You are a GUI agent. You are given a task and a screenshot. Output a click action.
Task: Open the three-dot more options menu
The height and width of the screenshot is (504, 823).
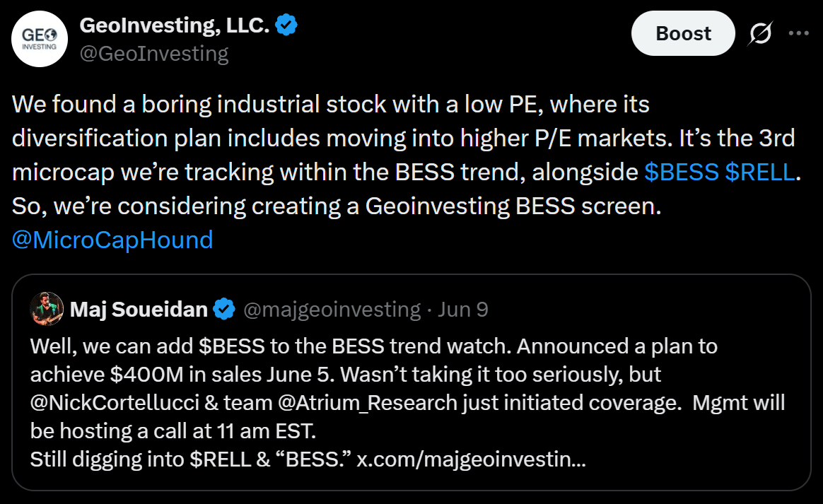pyautogui.click(x=798, y=34)
